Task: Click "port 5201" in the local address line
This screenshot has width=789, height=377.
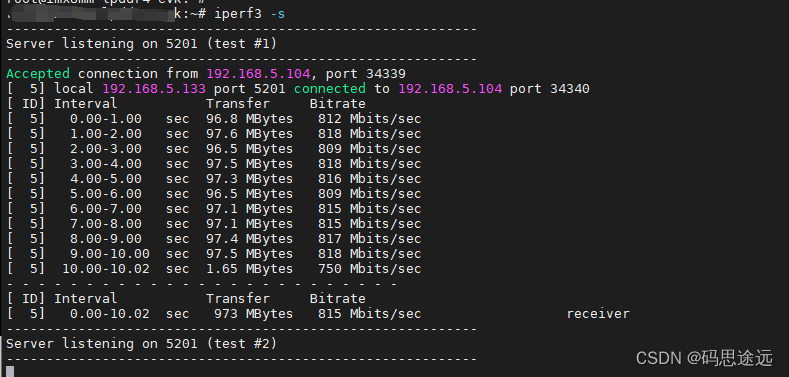Action: [250, 89]
